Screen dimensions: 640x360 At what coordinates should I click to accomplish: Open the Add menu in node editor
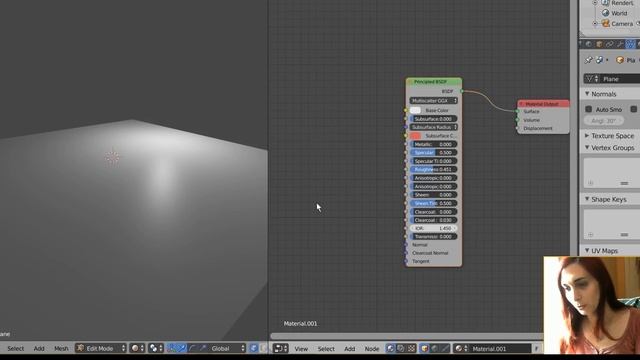coord(349,349)
